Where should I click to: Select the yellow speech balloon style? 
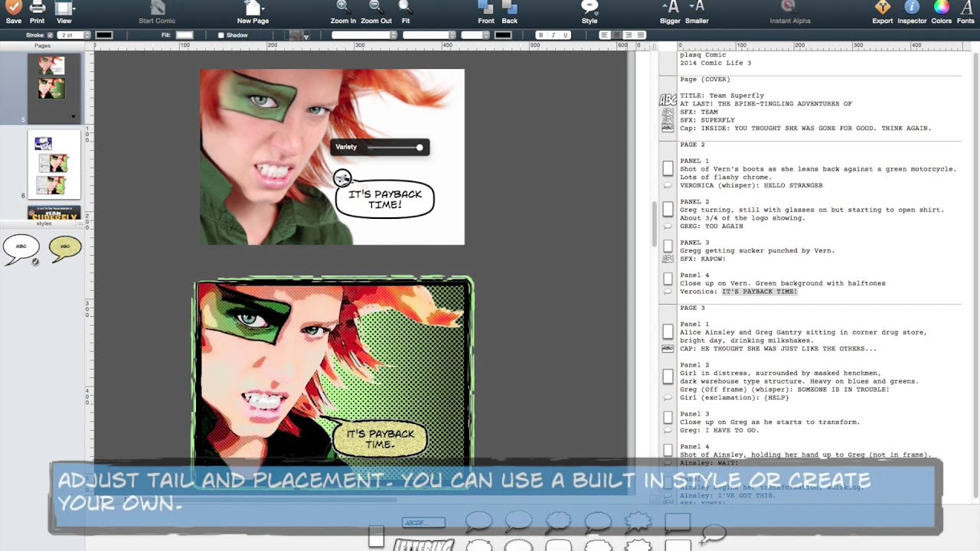click(65, 249)
